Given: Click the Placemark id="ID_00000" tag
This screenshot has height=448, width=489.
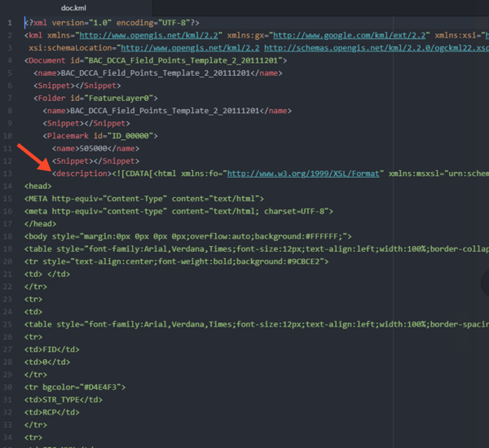Looking at the screenshot, I should [x=100, y=136].
